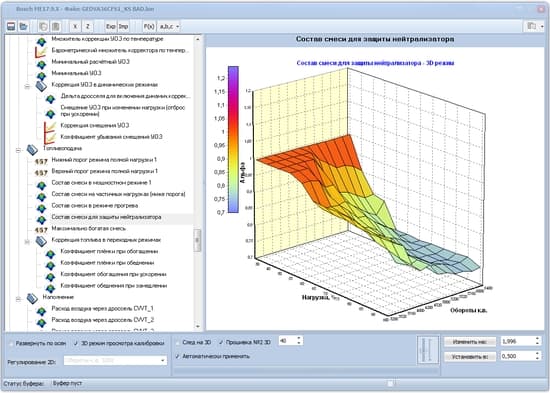Click the 1,996 value input field
Image resolution: width=550 pixels, height=393 pixels.
click(x=518, y=341)
